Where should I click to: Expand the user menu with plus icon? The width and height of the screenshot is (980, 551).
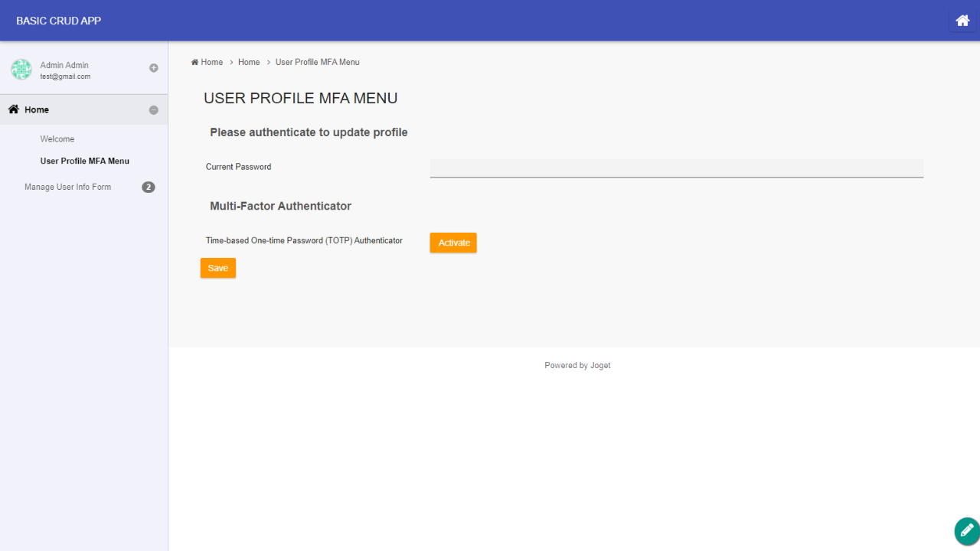[153, 68]
